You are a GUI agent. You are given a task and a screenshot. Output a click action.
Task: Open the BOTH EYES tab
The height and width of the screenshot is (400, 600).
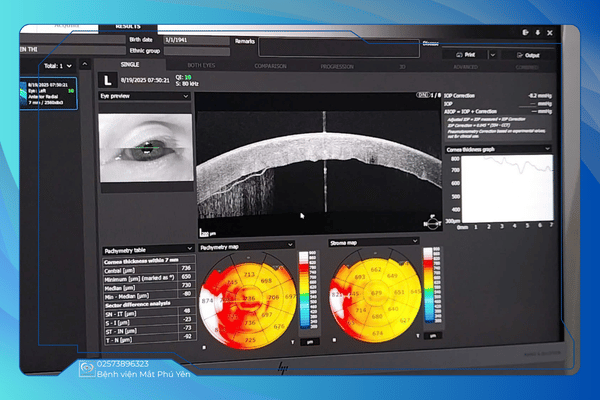206,65
